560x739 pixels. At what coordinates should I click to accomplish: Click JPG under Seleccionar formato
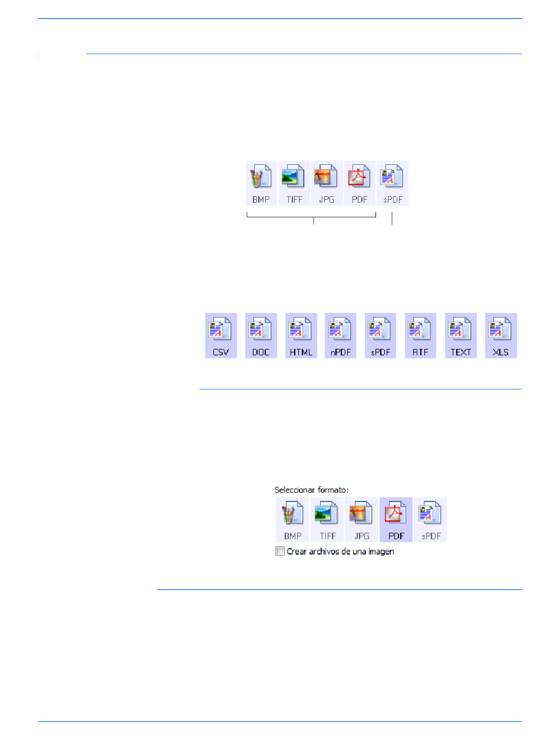[361, 520]
